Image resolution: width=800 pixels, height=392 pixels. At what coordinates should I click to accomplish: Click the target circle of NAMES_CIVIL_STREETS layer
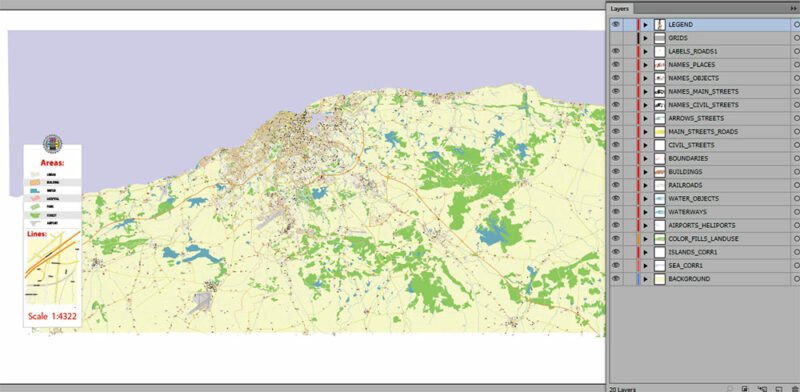[797, 105]
